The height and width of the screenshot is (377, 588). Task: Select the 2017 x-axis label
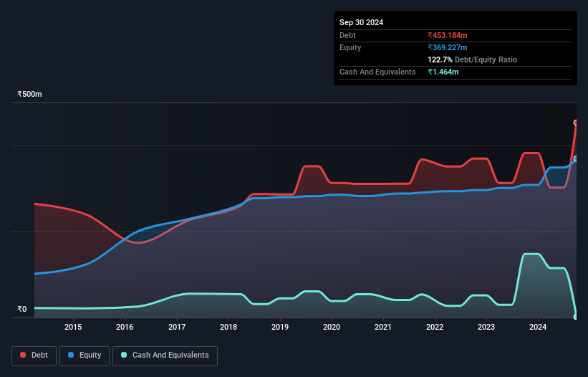tap(177, 327)
